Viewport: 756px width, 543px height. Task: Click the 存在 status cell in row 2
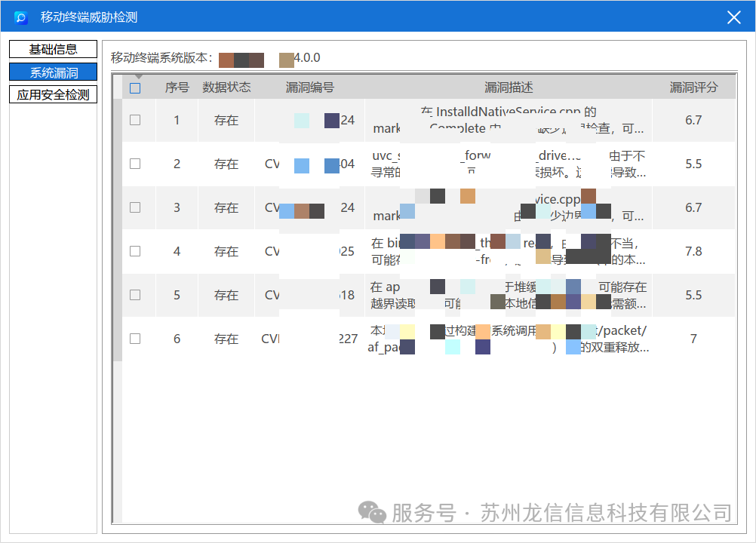point(226,164)
